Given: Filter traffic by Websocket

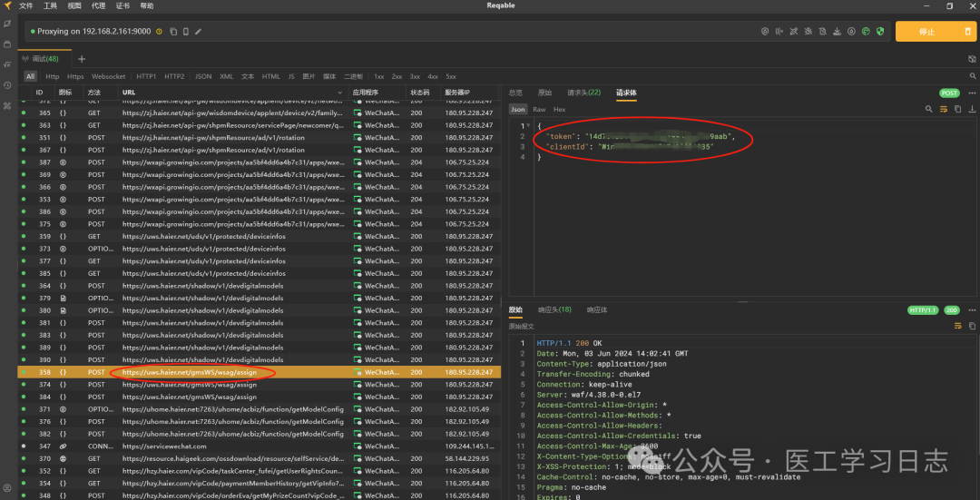Looking at the screenshot, I should click(x=109, y=76).
